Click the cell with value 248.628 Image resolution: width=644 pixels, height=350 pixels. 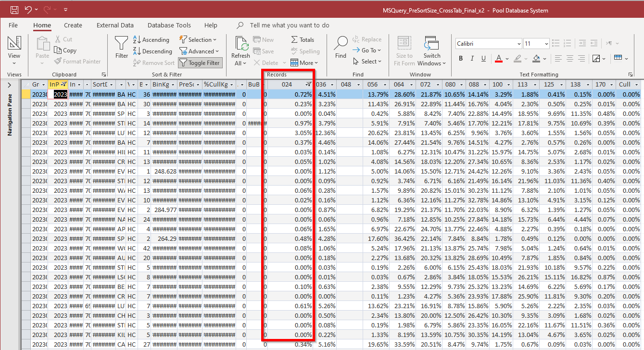pos(164,171)
